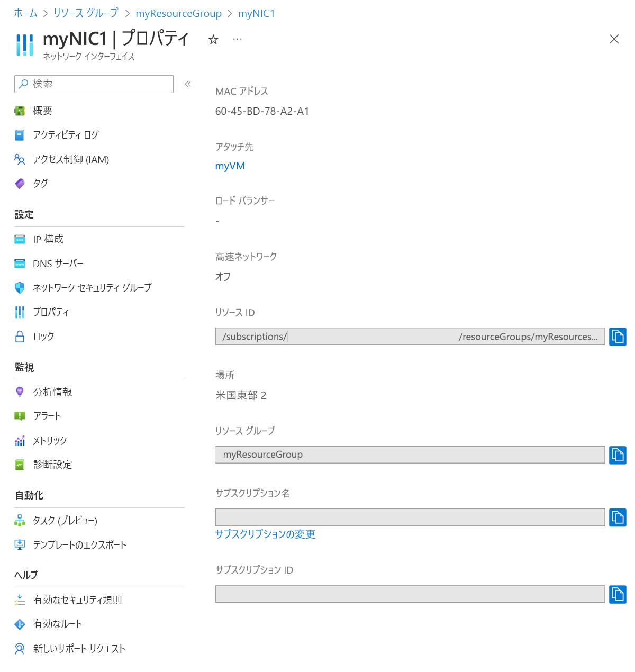
Task: Click the network interface icon beside the myNIC1 title
Action: click(24, 45)
